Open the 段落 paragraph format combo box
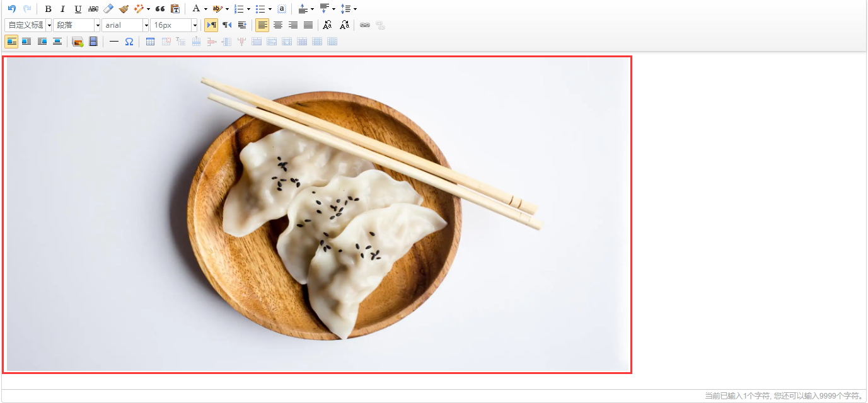The width and height of the screenshot is (868, 403). (77, 25)
